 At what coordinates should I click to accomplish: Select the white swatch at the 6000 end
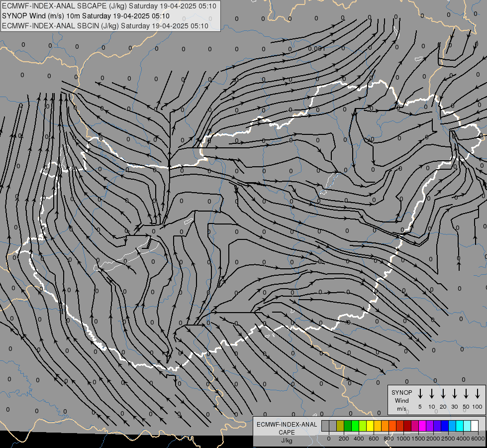(475, 426)
